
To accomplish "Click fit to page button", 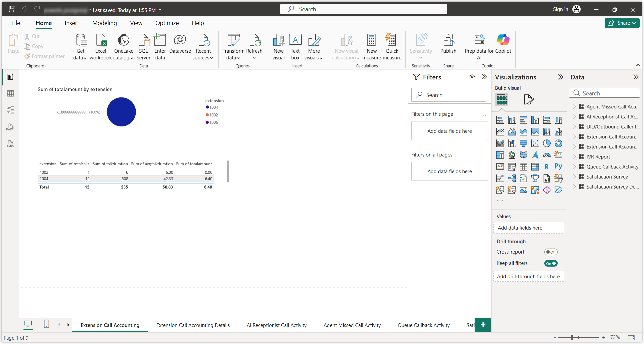I will click(631, 338).
